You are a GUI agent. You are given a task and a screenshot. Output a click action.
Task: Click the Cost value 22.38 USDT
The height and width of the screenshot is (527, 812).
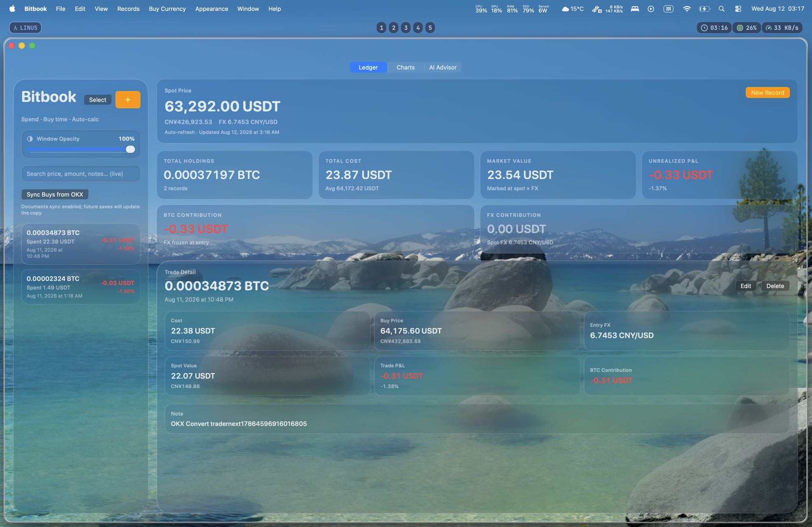pos(193,331)
